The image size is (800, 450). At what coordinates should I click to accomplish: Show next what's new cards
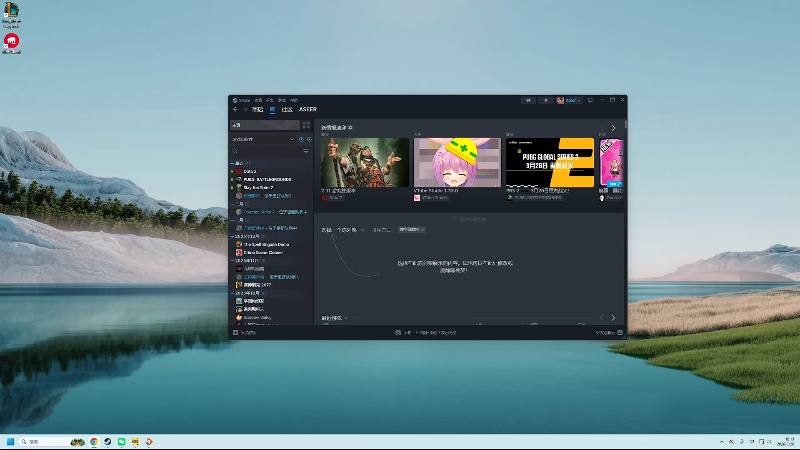click(x=613, y=128)
